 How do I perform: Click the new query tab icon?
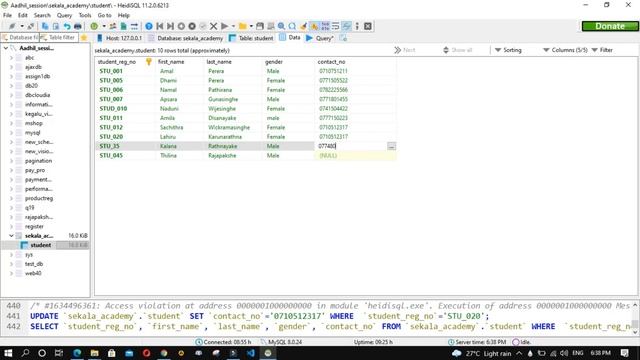[x=343, y=38]
